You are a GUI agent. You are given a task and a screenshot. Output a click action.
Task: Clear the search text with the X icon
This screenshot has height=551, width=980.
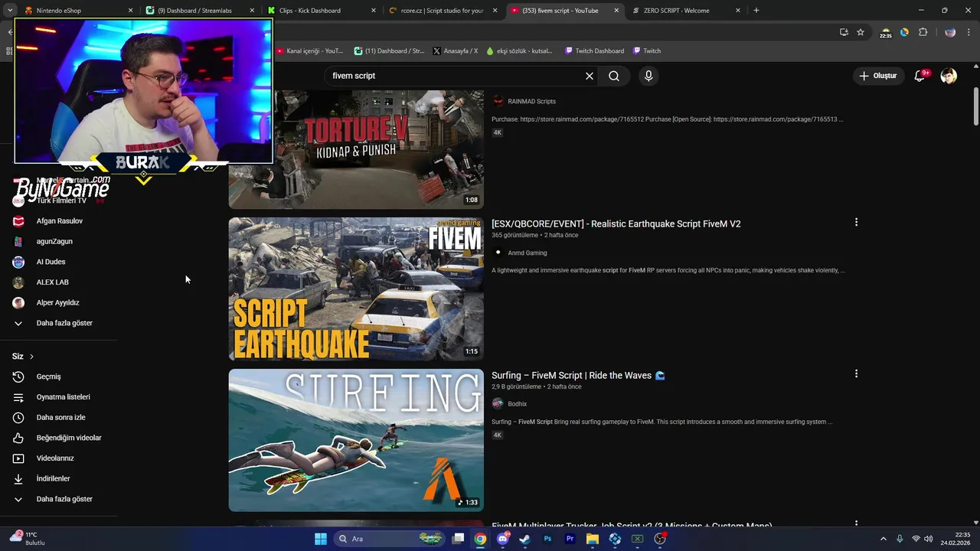point(590,76)
